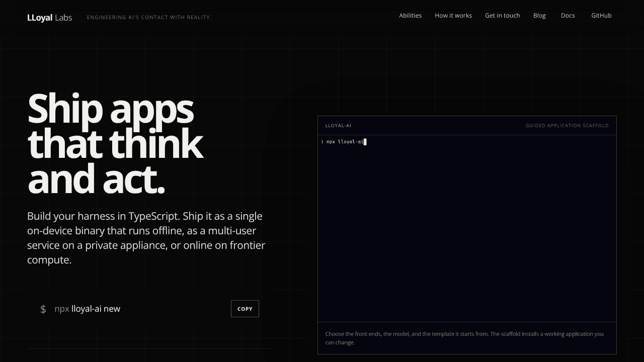Open the GitHub link
This screenshot has width=644, height=362.
(x=601, y=16)
